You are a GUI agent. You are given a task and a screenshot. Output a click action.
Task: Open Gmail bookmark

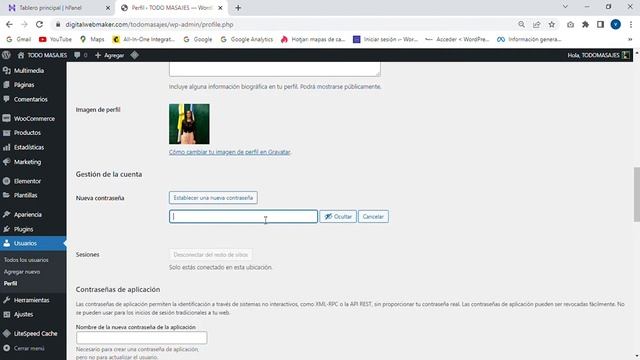pos(19,40)
